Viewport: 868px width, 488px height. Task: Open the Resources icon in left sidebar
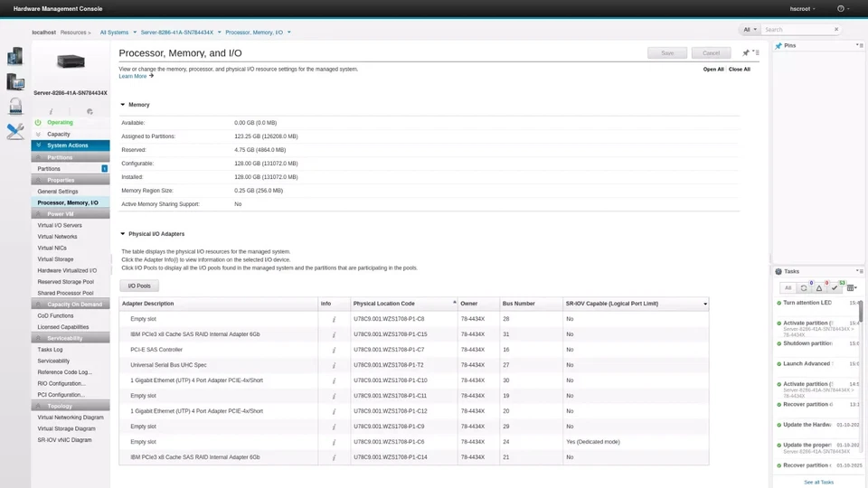(14, 56)
